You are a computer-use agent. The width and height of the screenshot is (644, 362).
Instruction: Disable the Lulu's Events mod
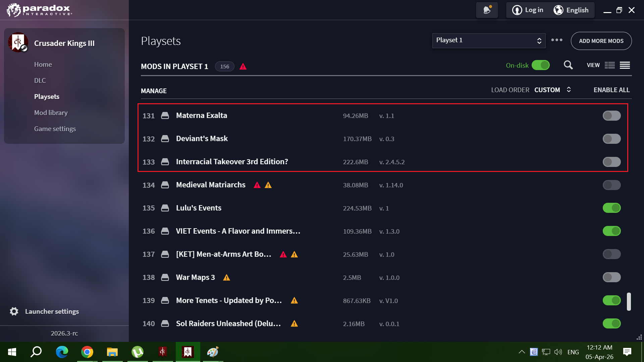tap(612, 208)
